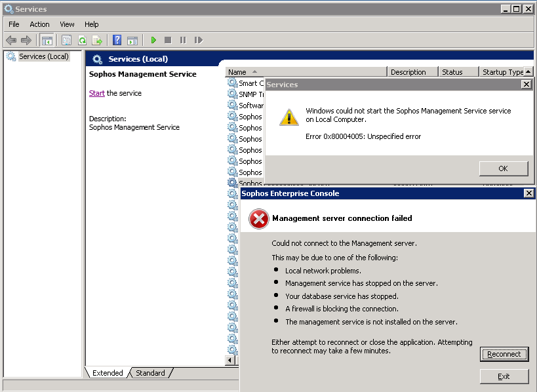Click the 'Management server connection failed' heading
Screen dimensions: 537x392
(342, 218)
